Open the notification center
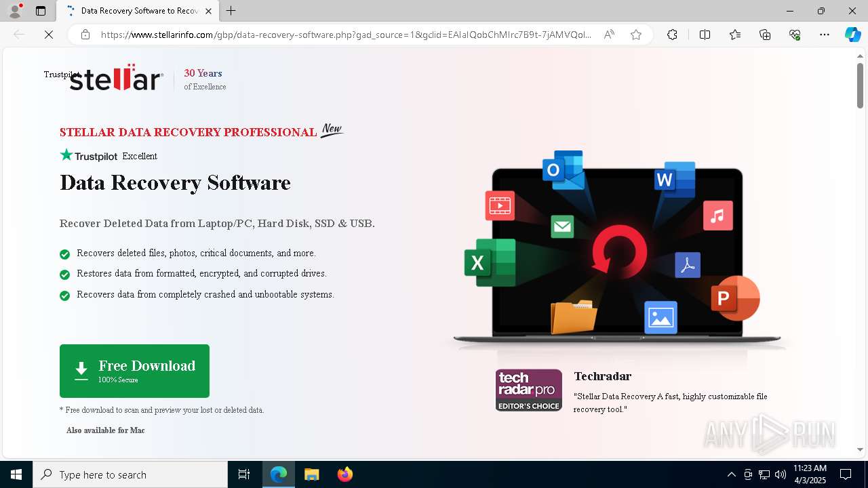The width and height of the screenshot is (868, 488). 846,474
